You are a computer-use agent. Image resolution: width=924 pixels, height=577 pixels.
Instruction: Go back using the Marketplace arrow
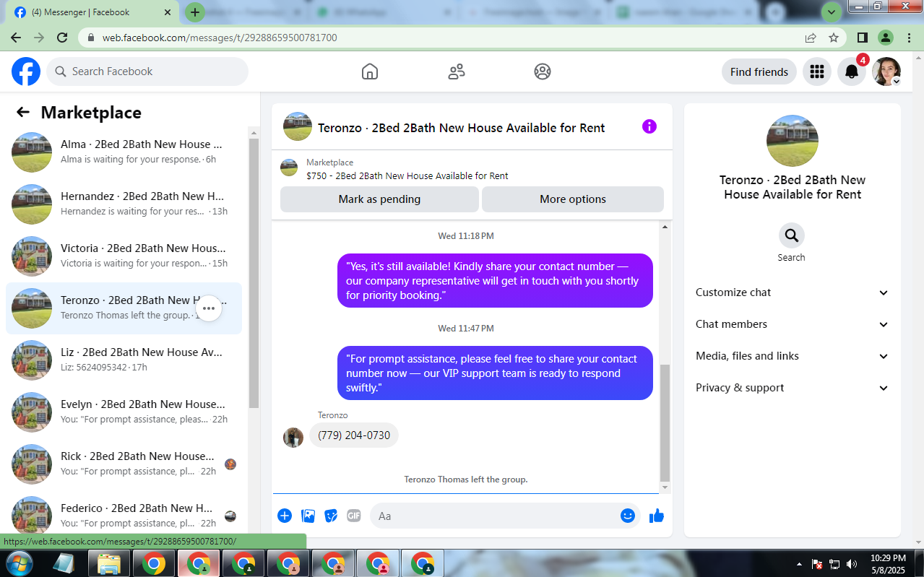pyautogui.click(x=23, y=112)
